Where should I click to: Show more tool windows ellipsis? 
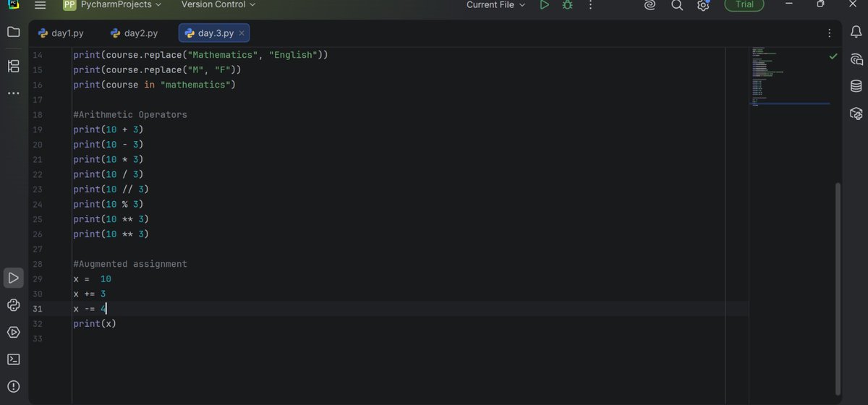pos(13,93)
